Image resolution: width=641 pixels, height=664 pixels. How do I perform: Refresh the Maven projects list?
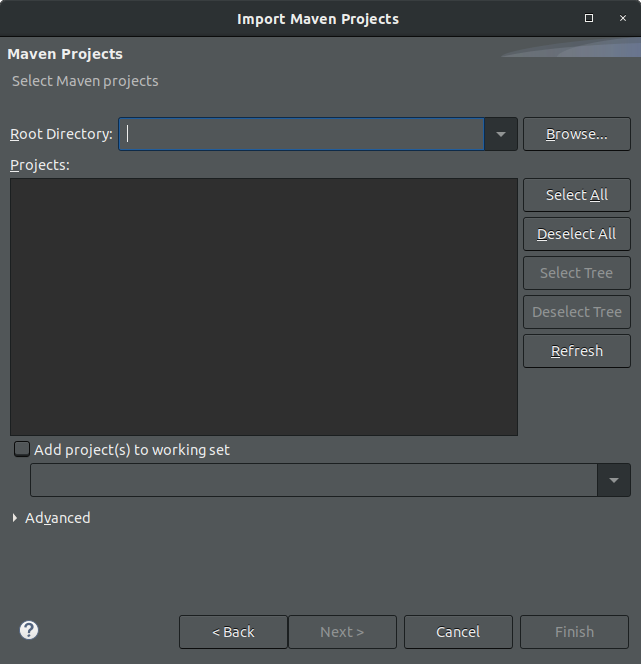pos(576,351)
